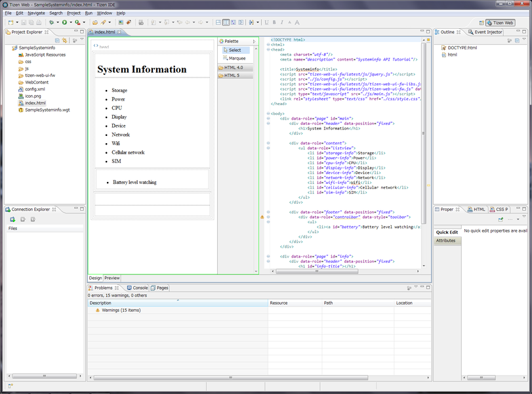Viewport: 532px width, 394px height.
Task: Open the Project menu
Action: click(x=73, y=13)
